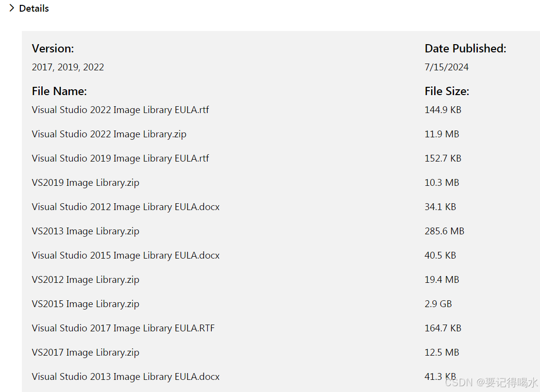Open Visual Studio 2019 Image Library EULA.rtf
This screenshot has height=392, width=540.
point(120,158)
